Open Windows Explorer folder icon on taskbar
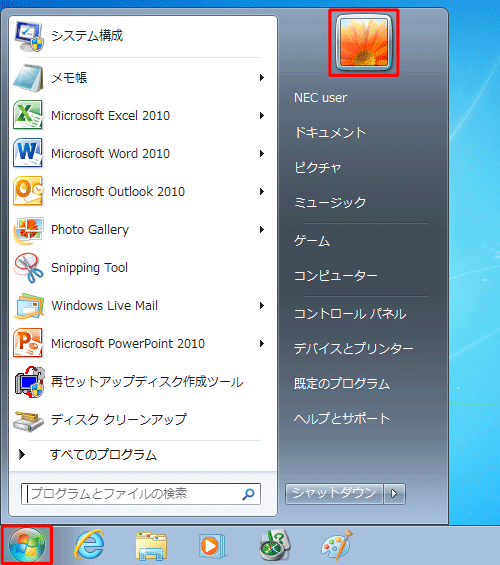The height and width of the screenshot is (565, 500). click(151, 546)
